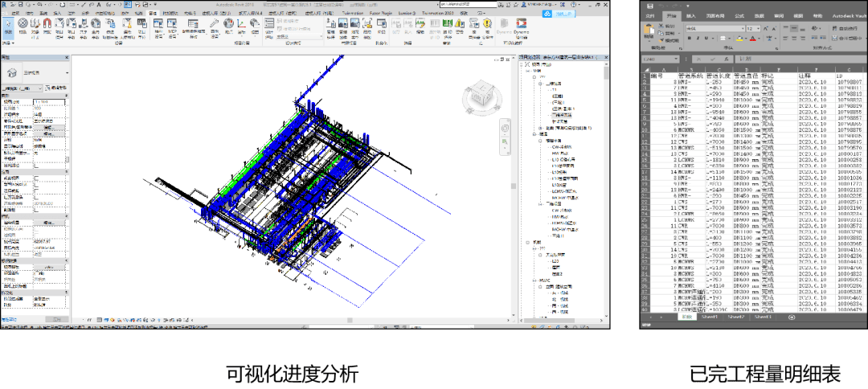Open the Excel font name dropdown

(x=743, y=28)
